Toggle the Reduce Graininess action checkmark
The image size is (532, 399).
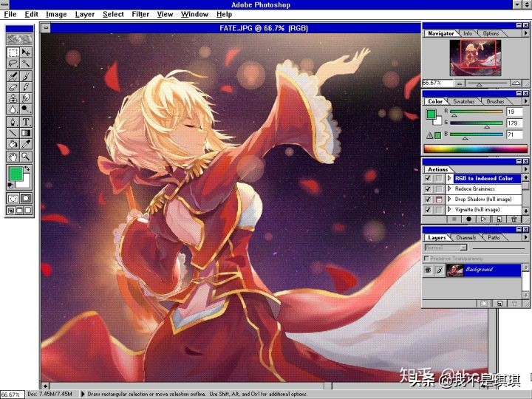click(x=428, y=188)
